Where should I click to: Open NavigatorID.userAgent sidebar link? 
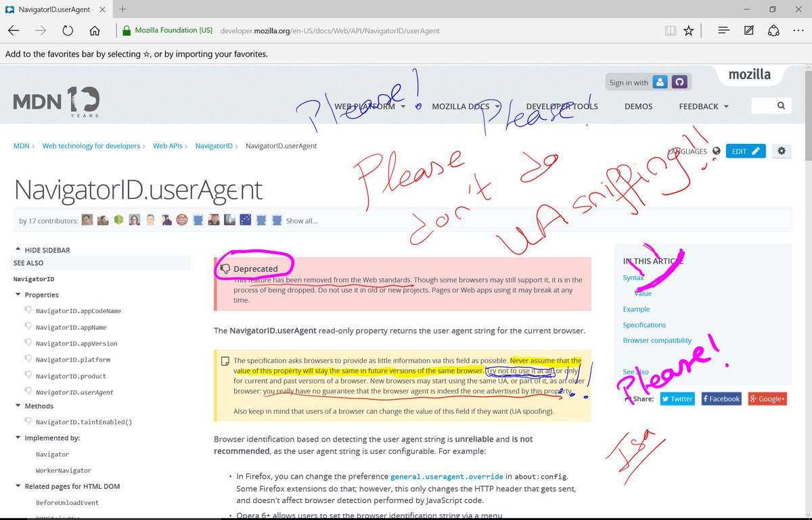click(x=74, y=392)
